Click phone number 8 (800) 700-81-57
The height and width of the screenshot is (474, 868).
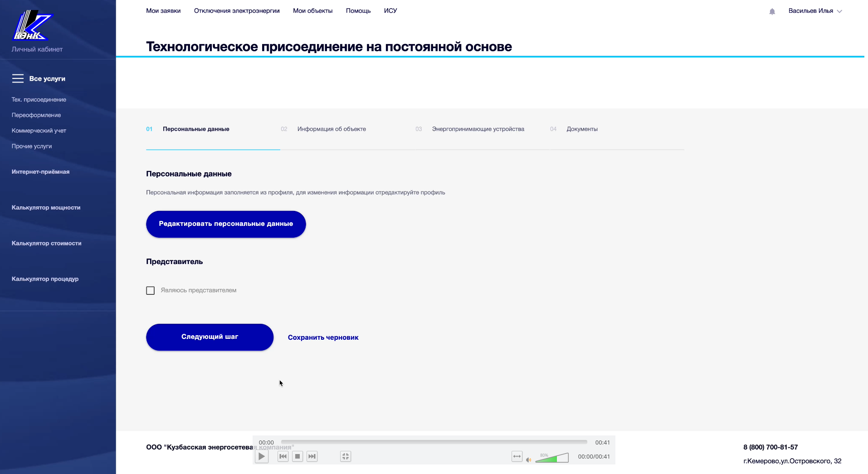[770, 447]
